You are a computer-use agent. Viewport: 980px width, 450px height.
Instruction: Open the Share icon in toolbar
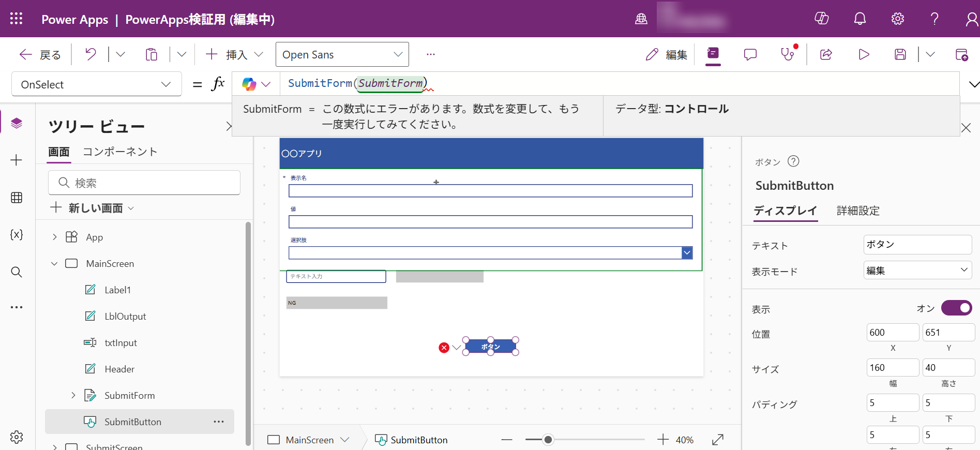[826, 54]
